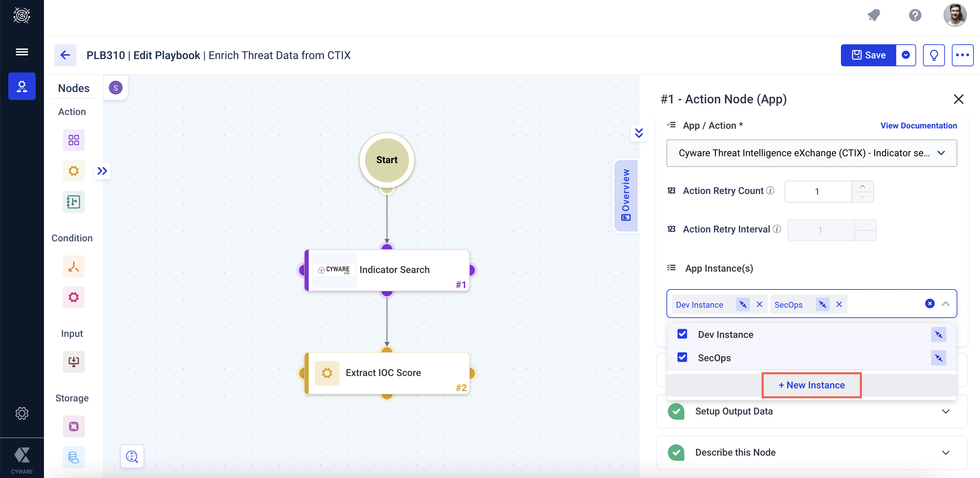Click the Save button
Viewport: 980px width, 478px height.
coord(869,55)
